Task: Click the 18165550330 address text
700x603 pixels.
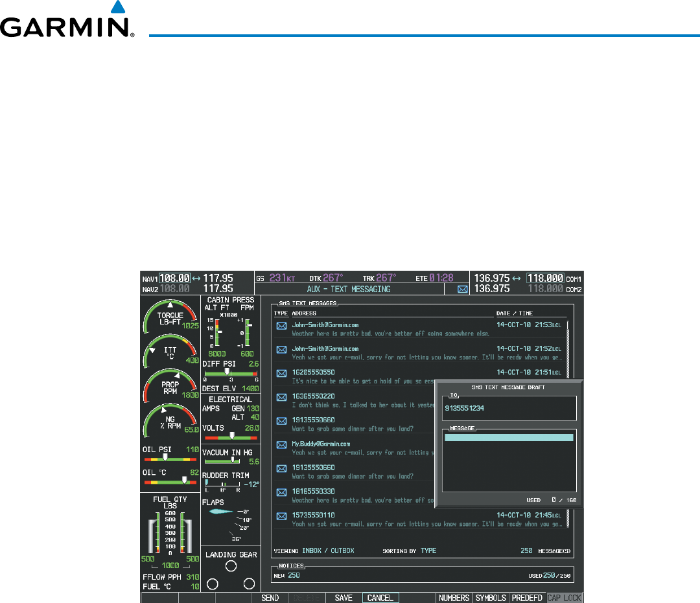Action: pyautogui.click(x=314, y=492)
